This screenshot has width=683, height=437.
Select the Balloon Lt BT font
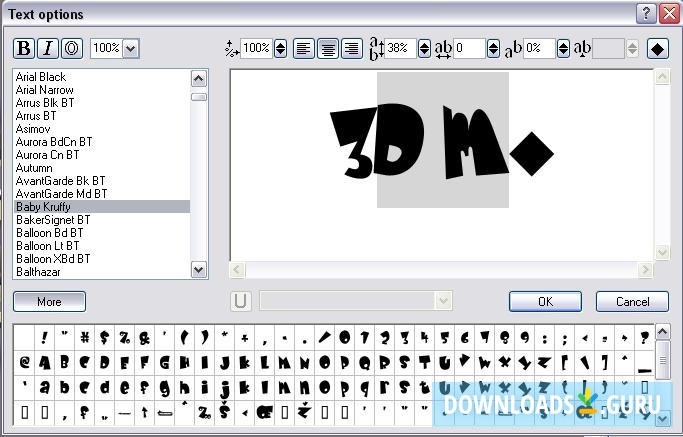101,246
